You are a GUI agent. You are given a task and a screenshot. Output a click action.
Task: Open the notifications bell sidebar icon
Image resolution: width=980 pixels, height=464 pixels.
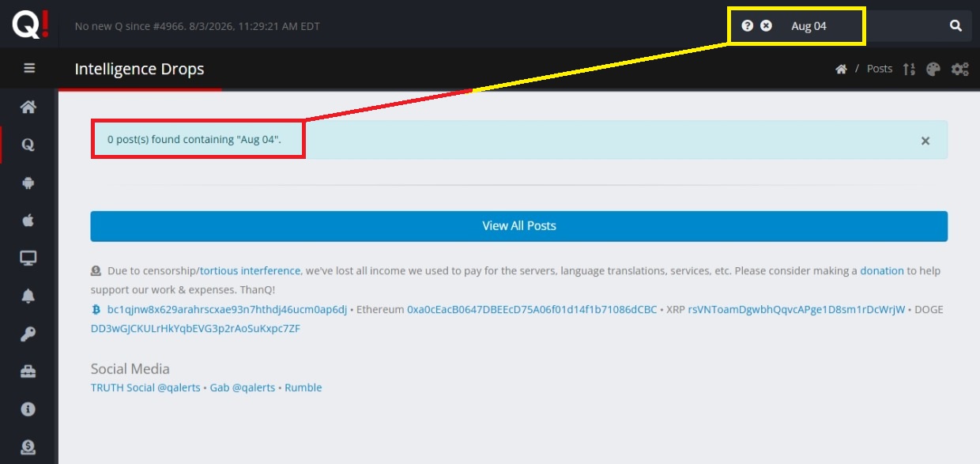pyautogui.click(x=28, y=296)
